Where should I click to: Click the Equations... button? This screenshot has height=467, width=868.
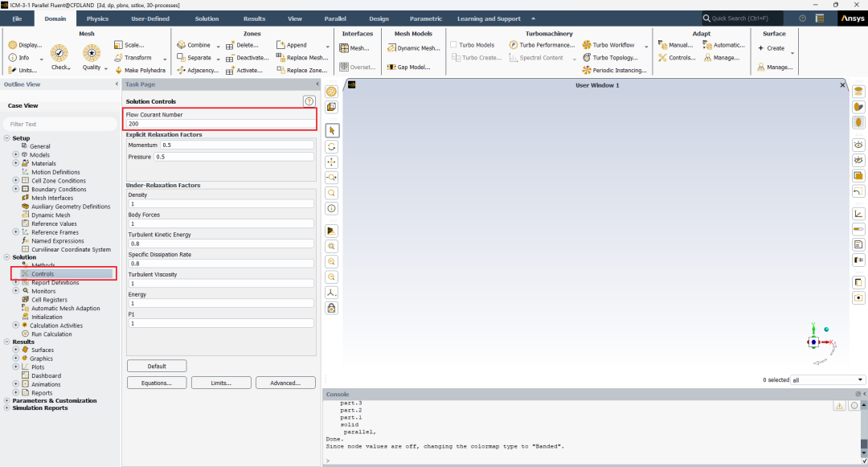pyautogui.click(x=157, y=383)
